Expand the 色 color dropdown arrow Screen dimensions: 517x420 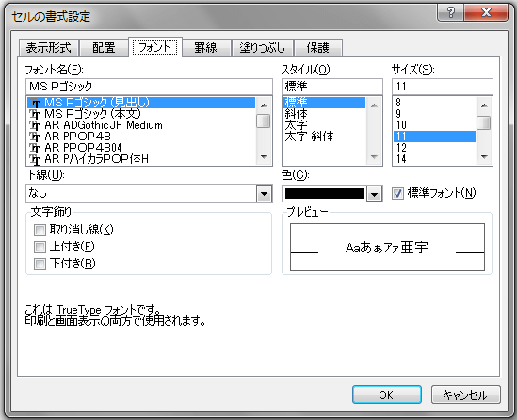tap(374, 194)
